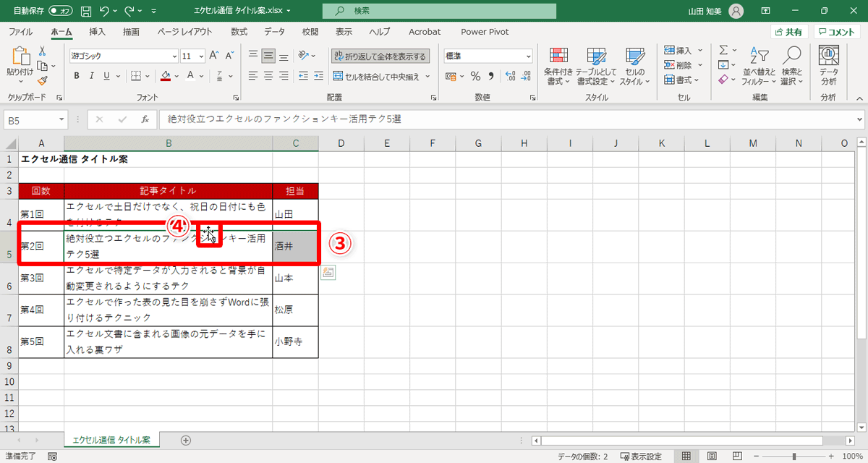Center text horizontally in cell

tap(268, 75)
